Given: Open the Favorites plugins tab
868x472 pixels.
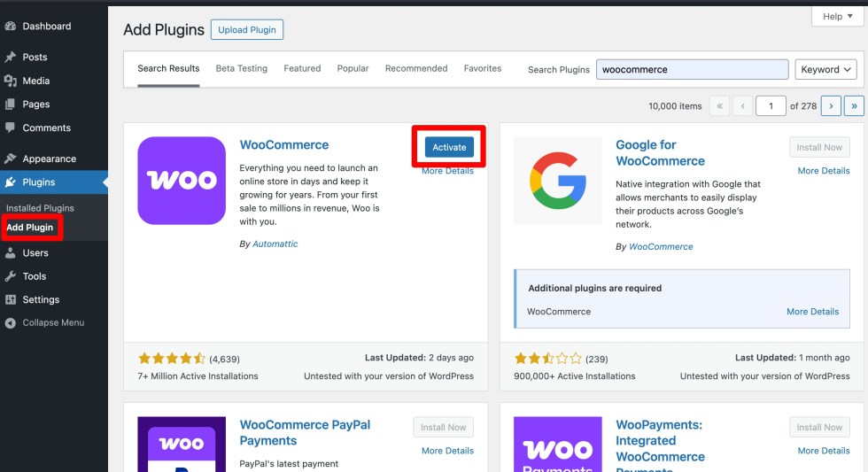Looking at the screenshot, I should click(x=483, y=68).
